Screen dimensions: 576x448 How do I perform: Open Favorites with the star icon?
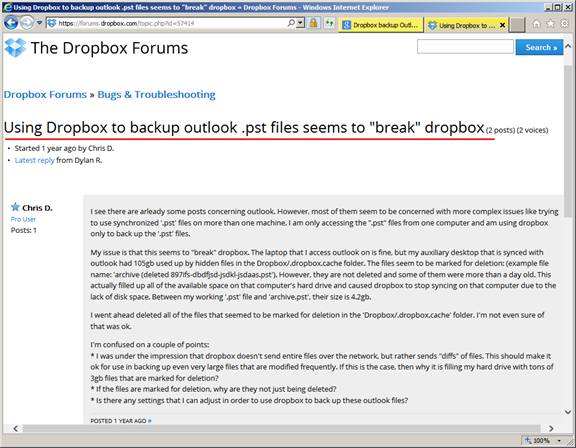coord(550,24)
